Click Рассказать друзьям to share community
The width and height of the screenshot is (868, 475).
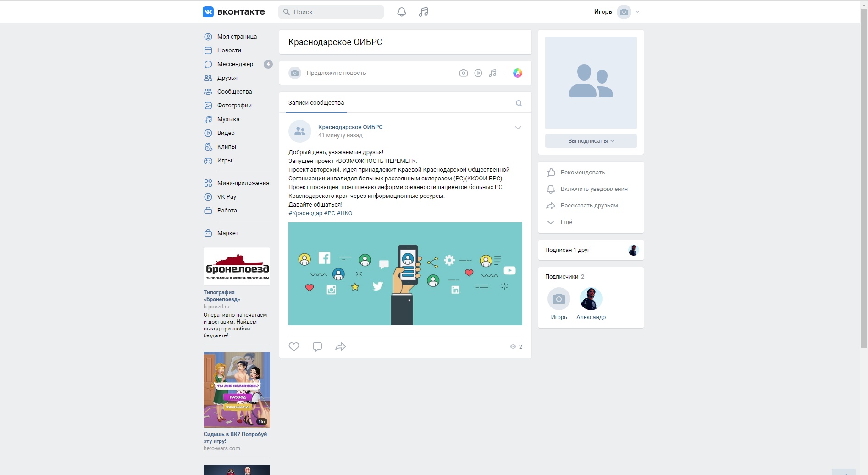[589, 206]
